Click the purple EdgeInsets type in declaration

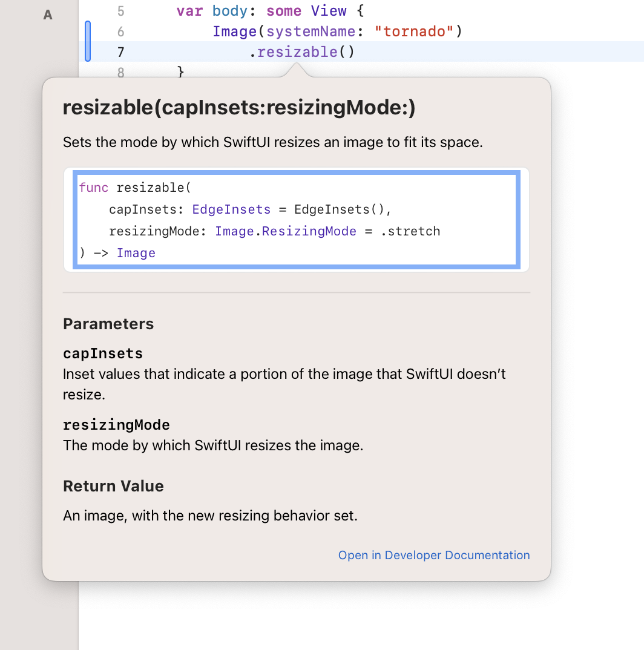tap(231, 209)
